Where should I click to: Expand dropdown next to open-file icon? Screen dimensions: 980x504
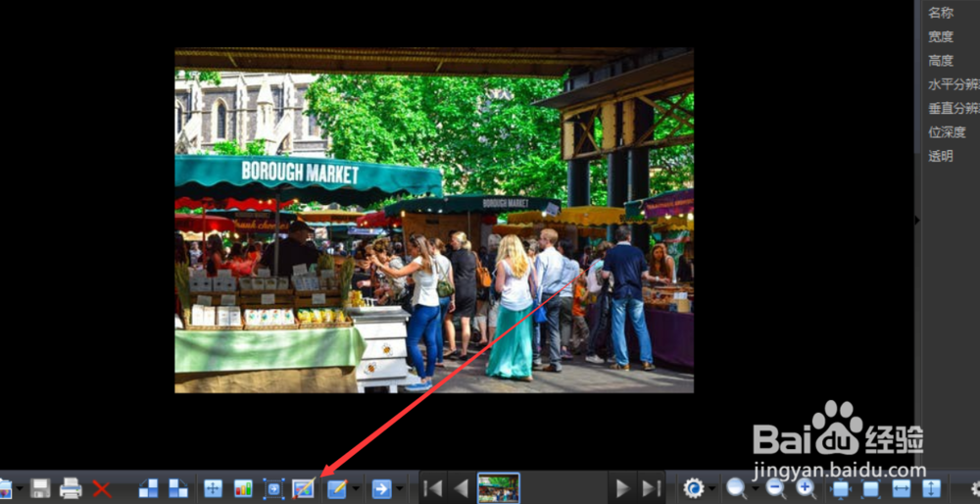[x=20, y=488]
